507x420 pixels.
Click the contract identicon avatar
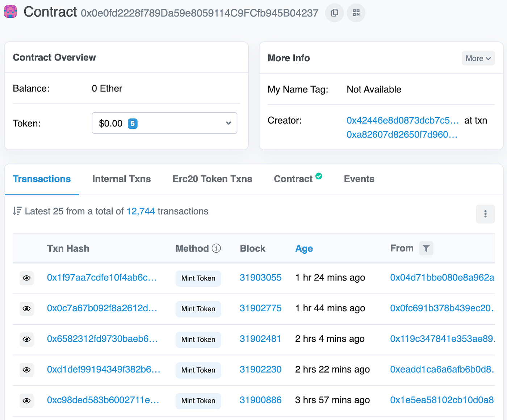tap(11, 12)
